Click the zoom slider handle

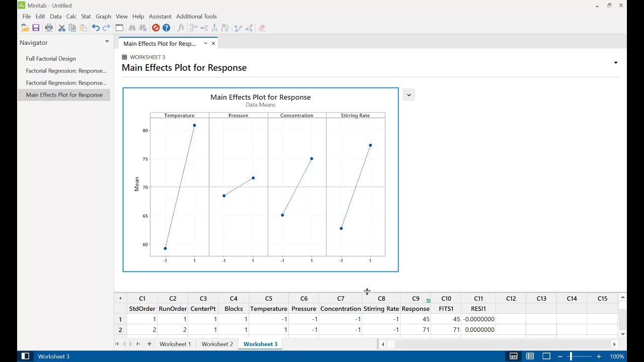(571, 356)
